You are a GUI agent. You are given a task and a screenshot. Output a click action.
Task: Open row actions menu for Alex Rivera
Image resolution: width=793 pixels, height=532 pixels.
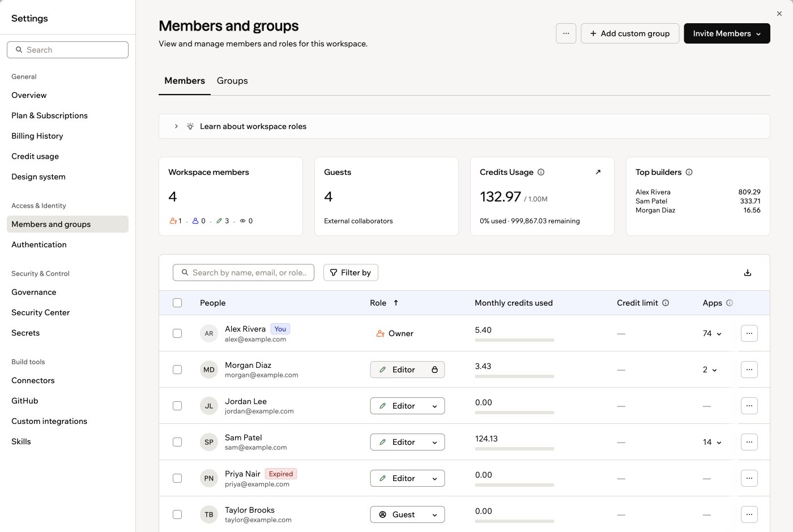coord(749,333)
